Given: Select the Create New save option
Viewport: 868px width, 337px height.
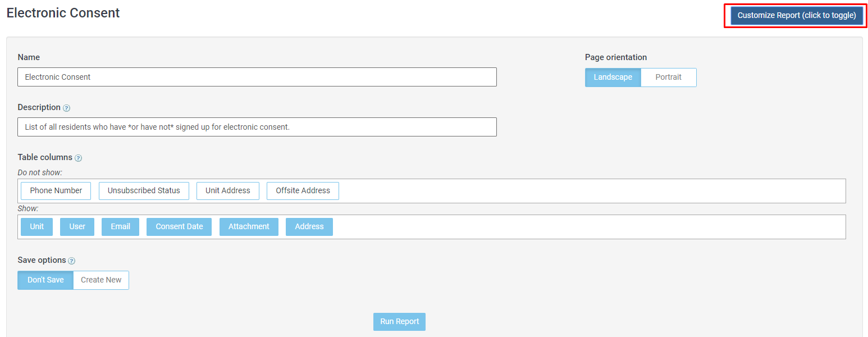Looking at the screenshot, I should [101, 280].
